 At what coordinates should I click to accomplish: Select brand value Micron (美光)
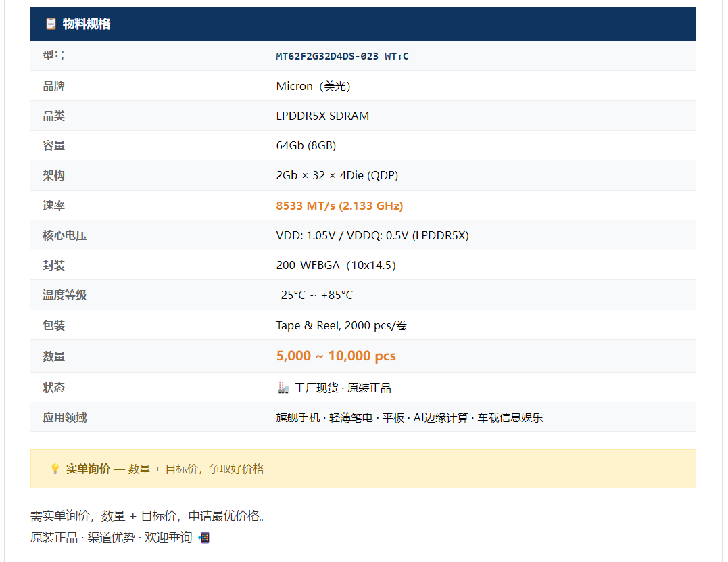[x=314, y=87]
